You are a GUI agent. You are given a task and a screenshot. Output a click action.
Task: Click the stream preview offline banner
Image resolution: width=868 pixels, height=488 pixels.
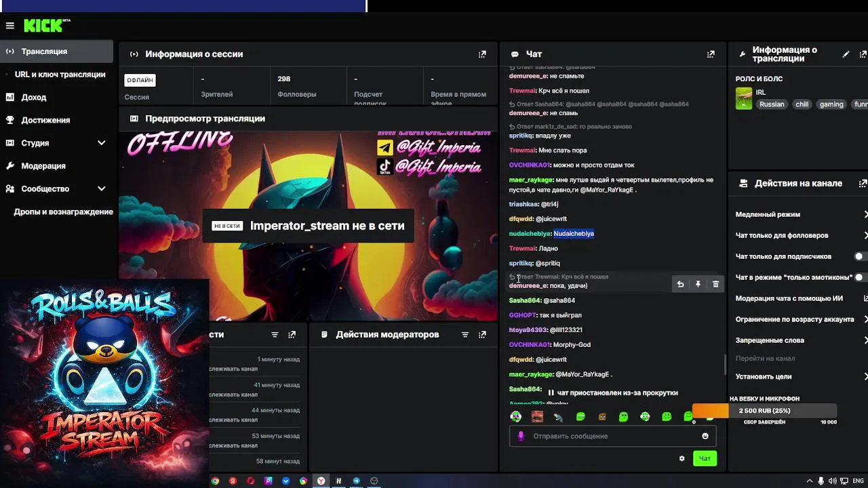coord(308,226)
